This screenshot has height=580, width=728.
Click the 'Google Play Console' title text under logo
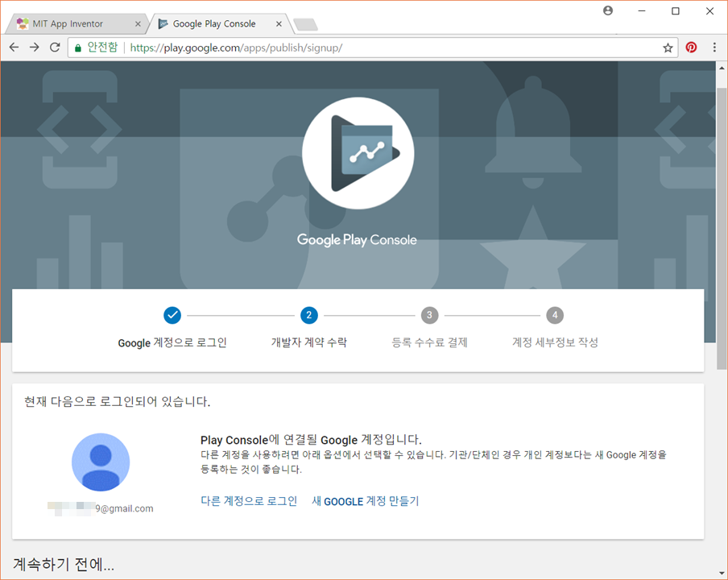click(357, 240)
